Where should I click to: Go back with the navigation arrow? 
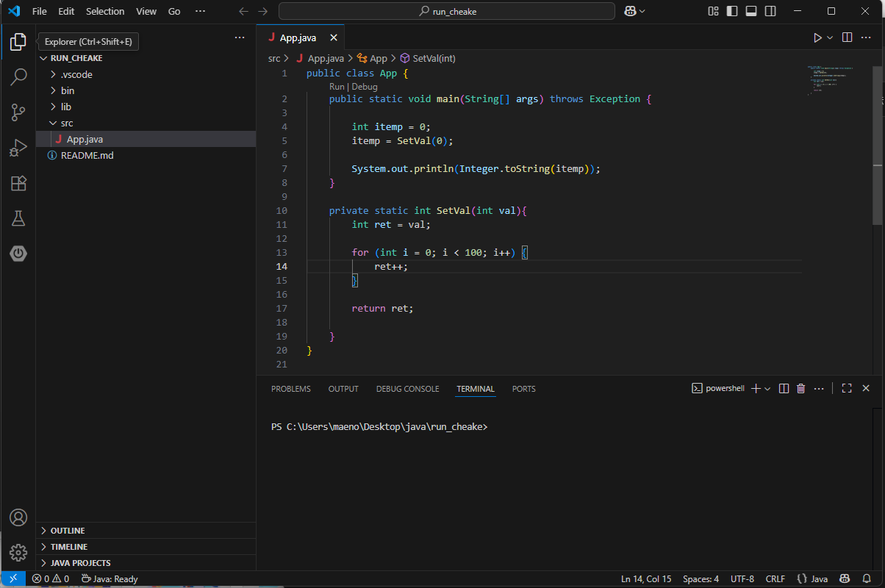(x=244, y=11)
